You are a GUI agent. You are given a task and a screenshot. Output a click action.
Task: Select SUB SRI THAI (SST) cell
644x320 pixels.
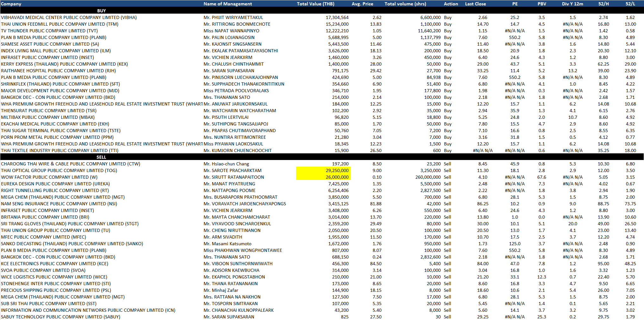tap(49, 304)
